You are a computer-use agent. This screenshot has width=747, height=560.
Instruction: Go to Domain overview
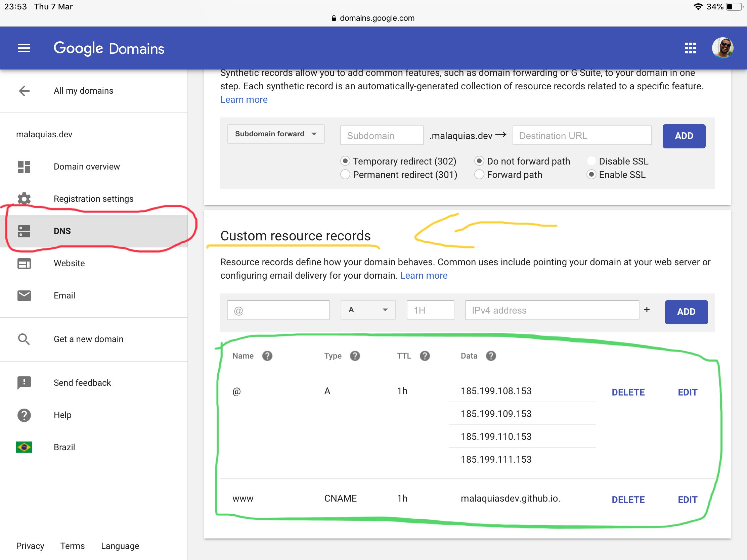coord(87,167)
